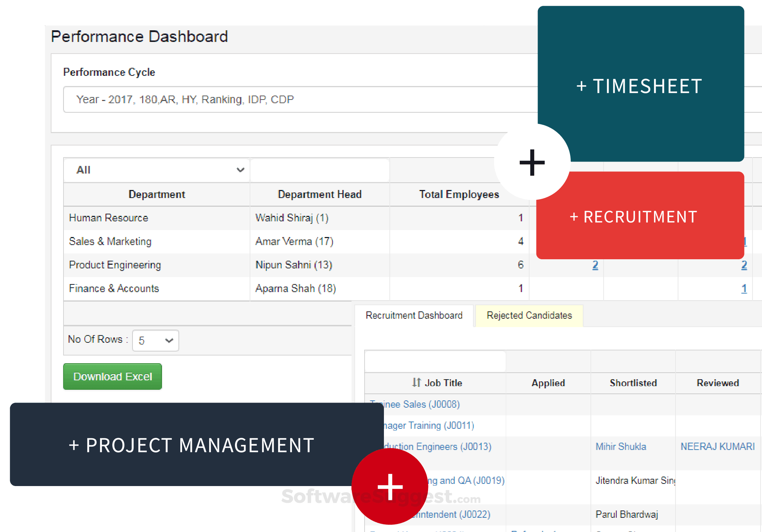Sort by Job Title arrows icon

coord(416,383)
